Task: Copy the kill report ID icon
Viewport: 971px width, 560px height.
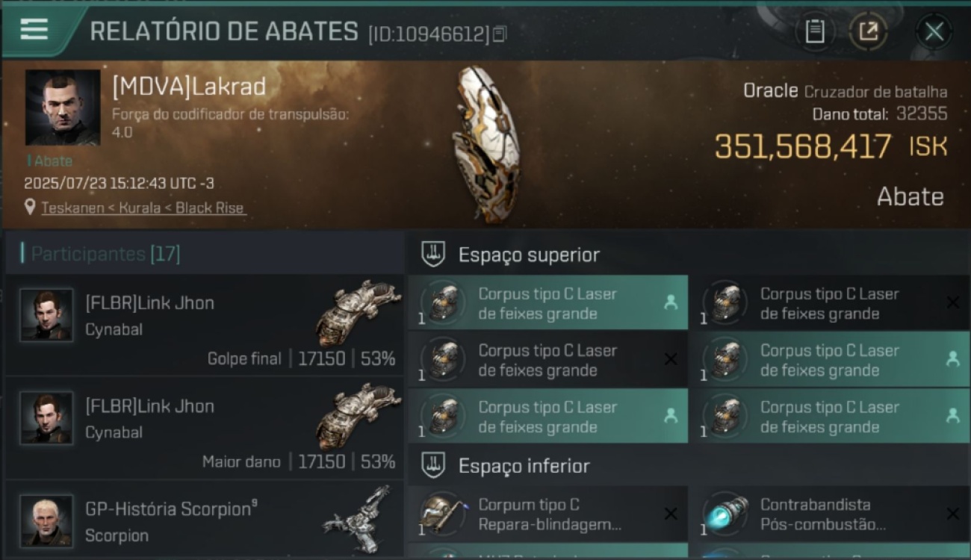Action: coord(500,34)
